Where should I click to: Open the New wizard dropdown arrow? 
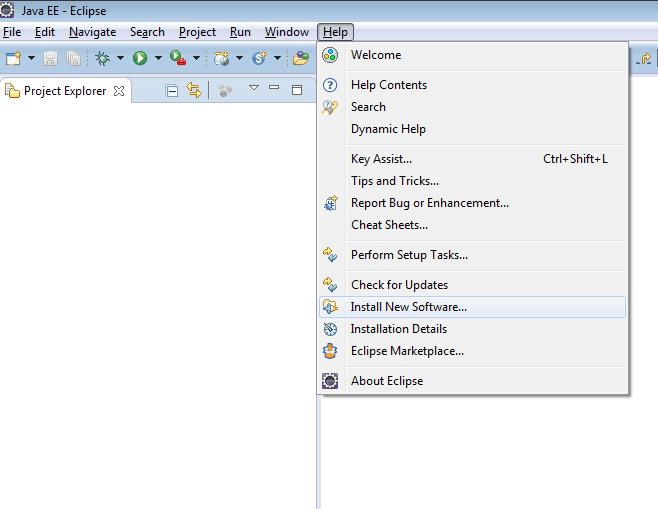tap(31, 58)
